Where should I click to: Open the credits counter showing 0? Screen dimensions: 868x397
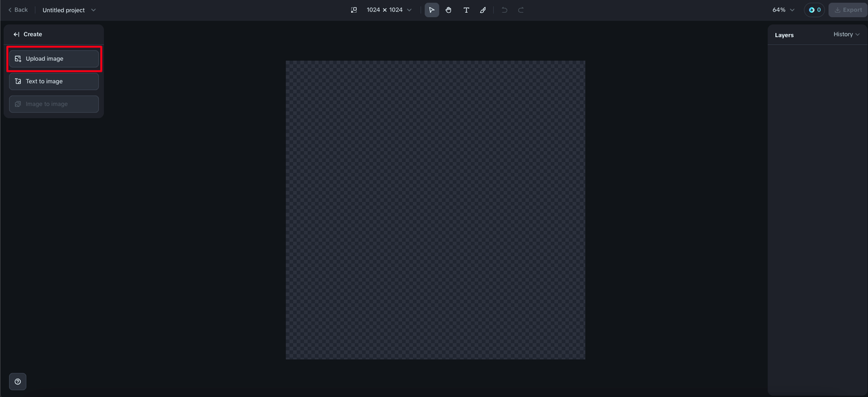tap(814, 10)
